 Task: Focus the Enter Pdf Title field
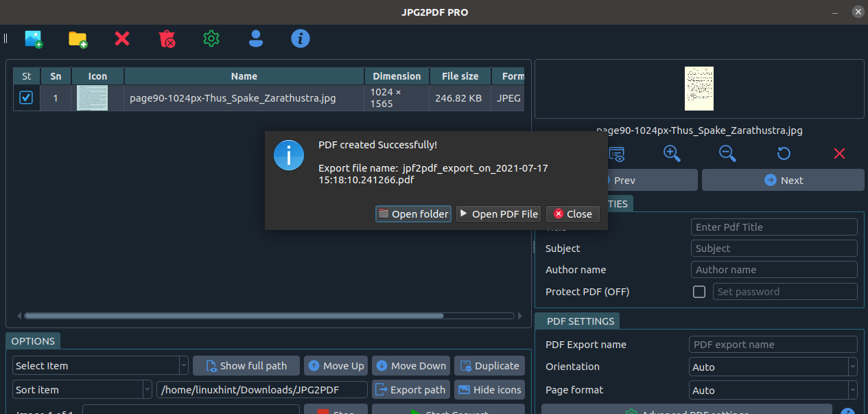(774, 227)
